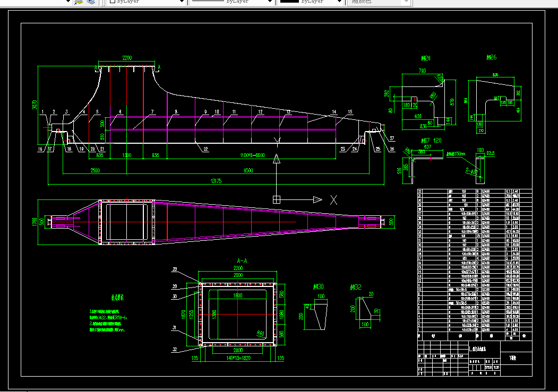This screenshot has height=392, width=558.
Task: Click the A-A section view title
Action: tap(242, 261)
